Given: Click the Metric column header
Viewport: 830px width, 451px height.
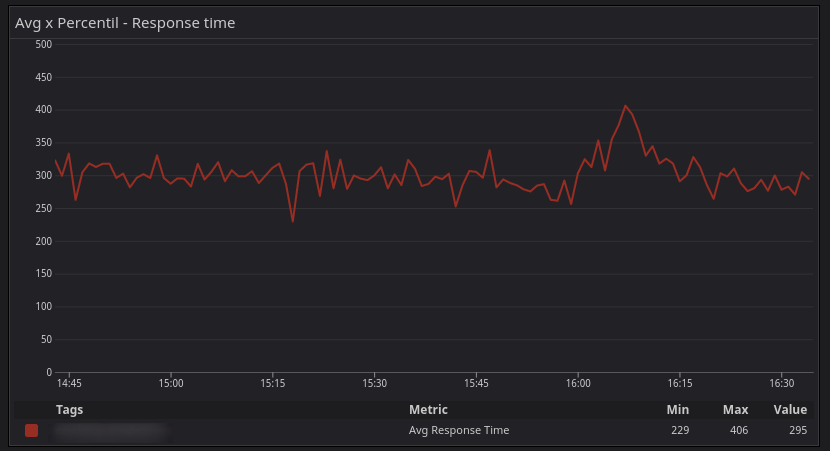Looking at the screenshot, I should click(428, 410).
